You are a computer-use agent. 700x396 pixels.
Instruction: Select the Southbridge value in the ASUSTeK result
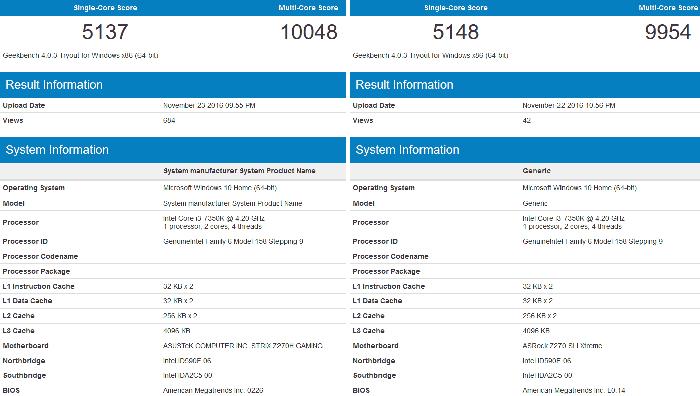(188, 375)
